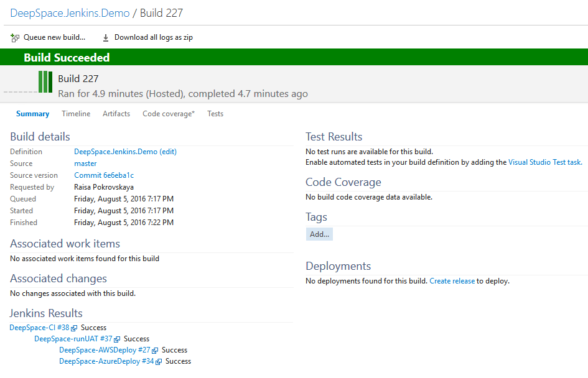
Task: Click Finished time Friday, August 5, 2016 7:22 PM
Action: tap(124, 223)
